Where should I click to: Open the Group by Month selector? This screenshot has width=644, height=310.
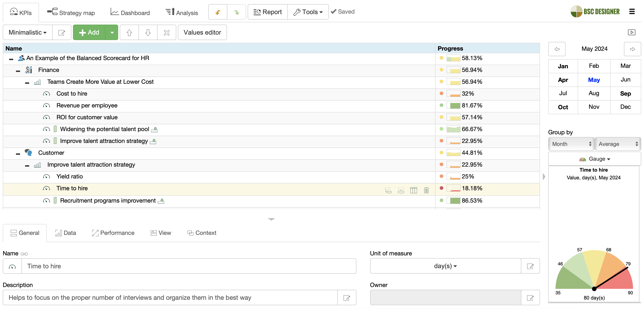coord(571,144)
